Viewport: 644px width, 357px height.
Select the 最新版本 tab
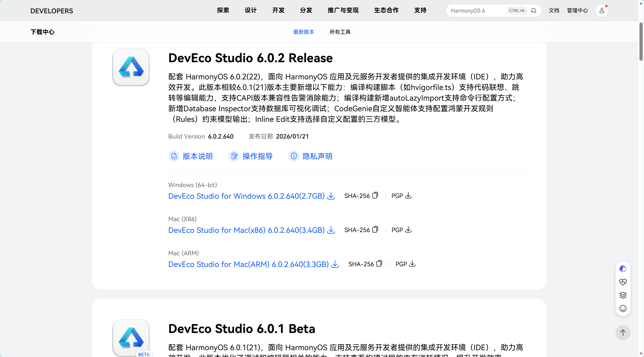coord(303,32)
